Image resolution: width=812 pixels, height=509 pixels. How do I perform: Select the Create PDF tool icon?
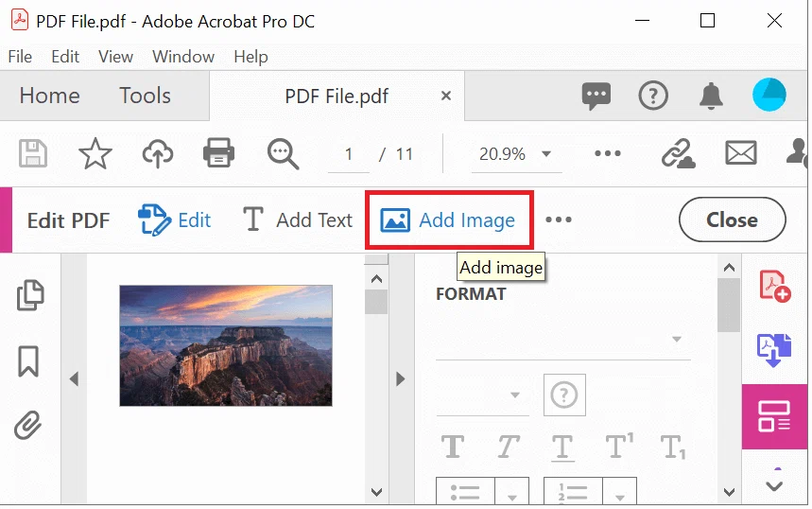point(775,286)
